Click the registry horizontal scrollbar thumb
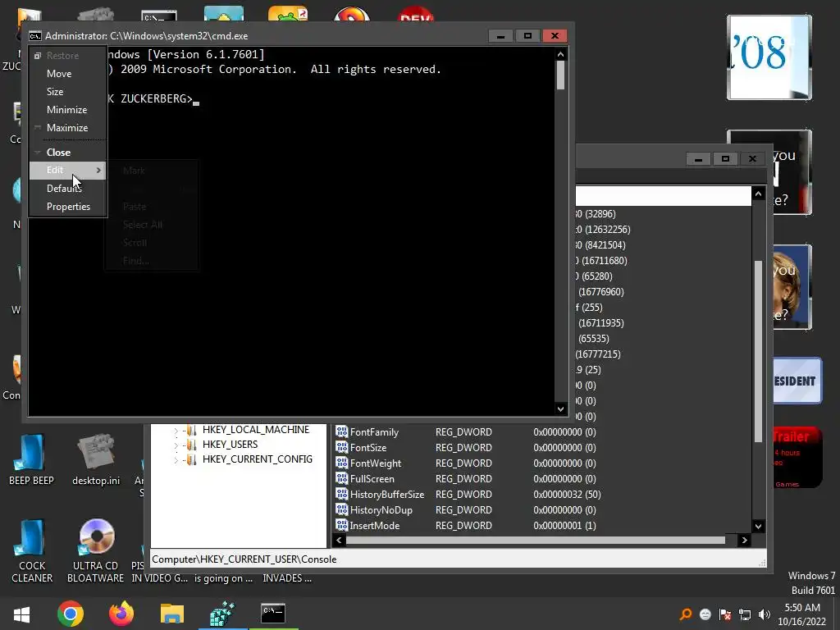 (x=536, y=540)
